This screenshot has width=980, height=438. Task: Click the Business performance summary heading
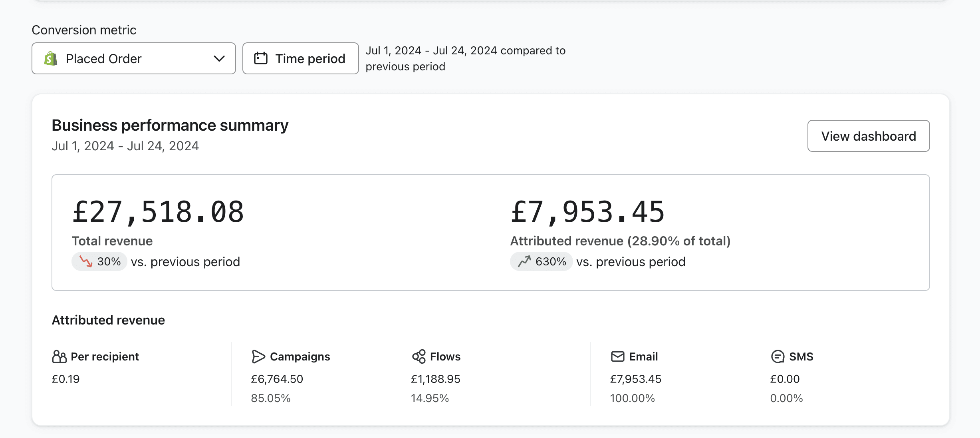[170, 125]
